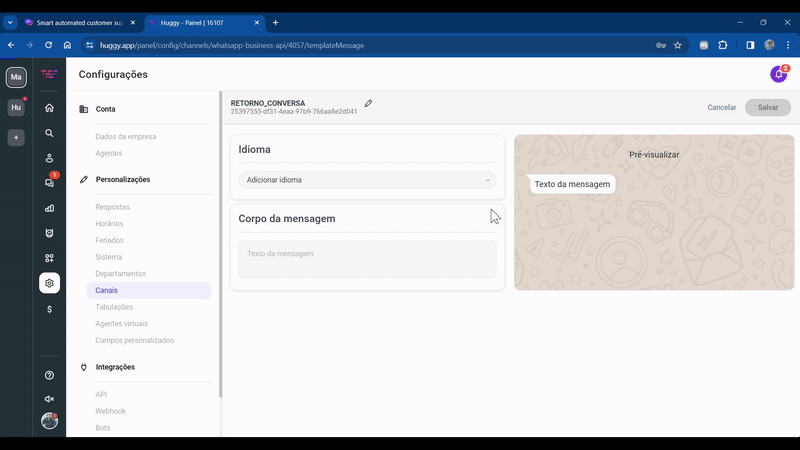This screenshot has height=450, width=800.
Task: Open Dados da empresa settings
Action: click(x=126, y=137)
